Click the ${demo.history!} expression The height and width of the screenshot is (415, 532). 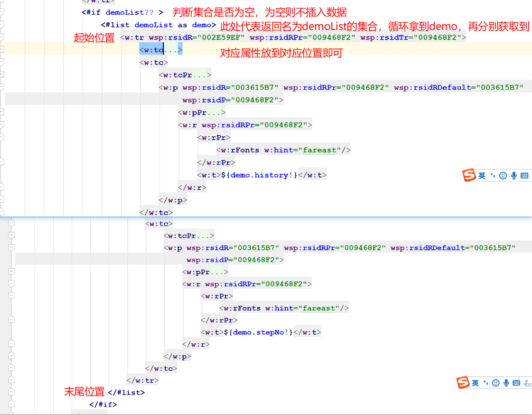259,175
